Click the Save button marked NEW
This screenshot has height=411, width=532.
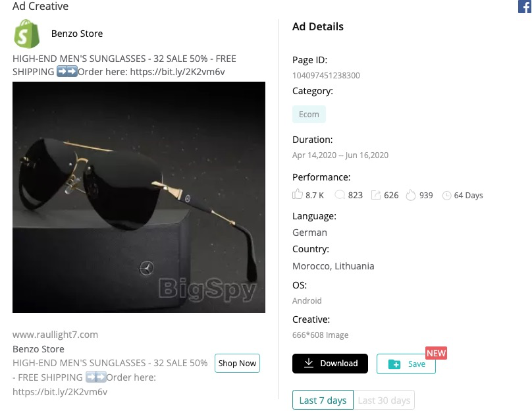(x=406, y=363)
